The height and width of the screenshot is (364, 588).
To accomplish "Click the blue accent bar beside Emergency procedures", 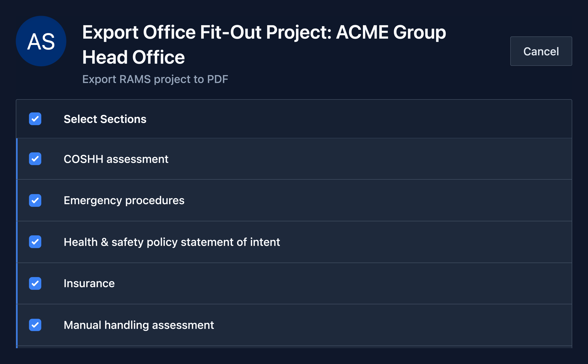I will [17, 200].
